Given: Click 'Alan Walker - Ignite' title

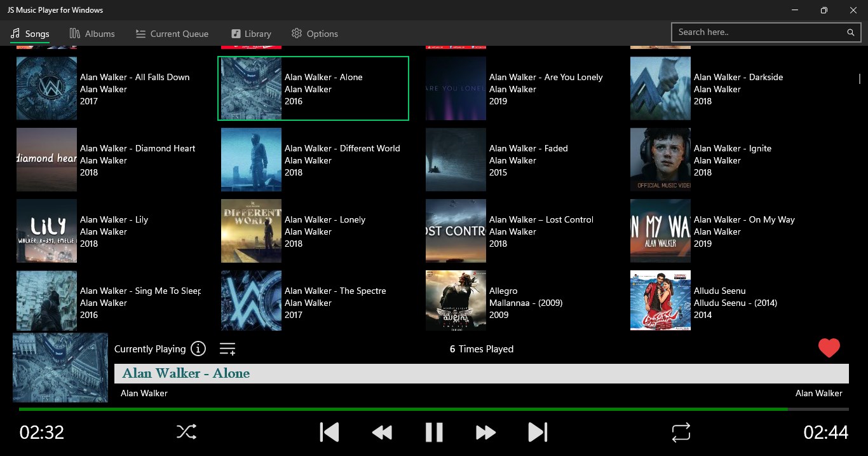Looking at the screenshot, I should click(733, 148).
